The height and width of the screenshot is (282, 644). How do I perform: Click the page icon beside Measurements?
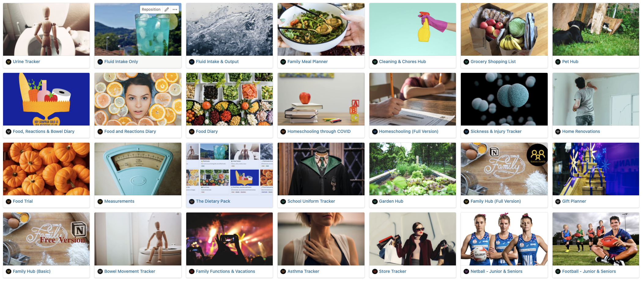point(100,201)
